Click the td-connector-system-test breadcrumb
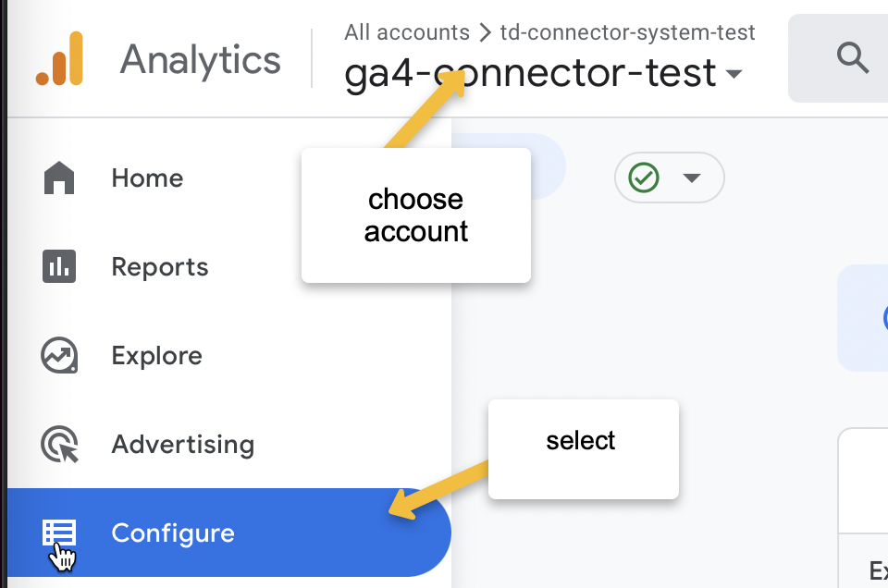The height and width of the screenshot is (588, 888). [627, 32]
